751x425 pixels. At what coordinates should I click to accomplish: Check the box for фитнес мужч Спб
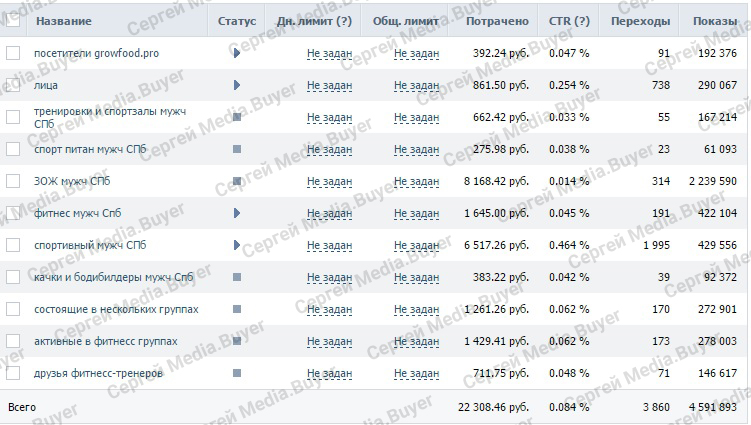[13, 213]
